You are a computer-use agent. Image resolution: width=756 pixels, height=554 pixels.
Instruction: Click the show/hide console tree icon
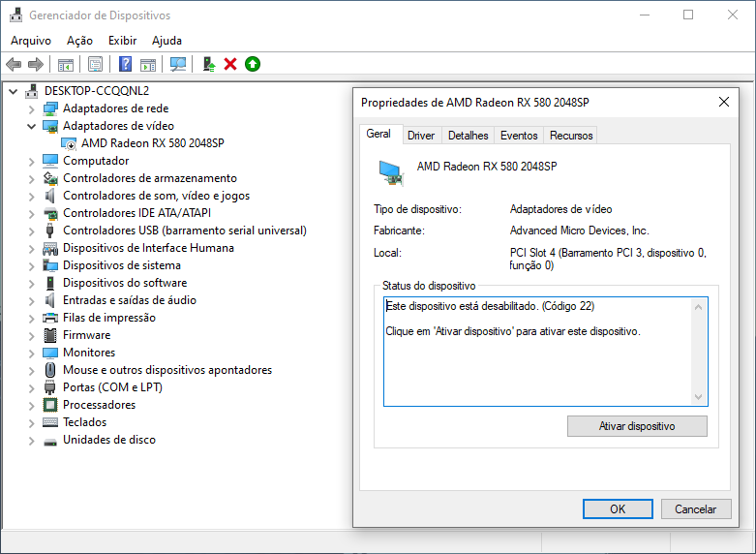click(x=66, y=64)
